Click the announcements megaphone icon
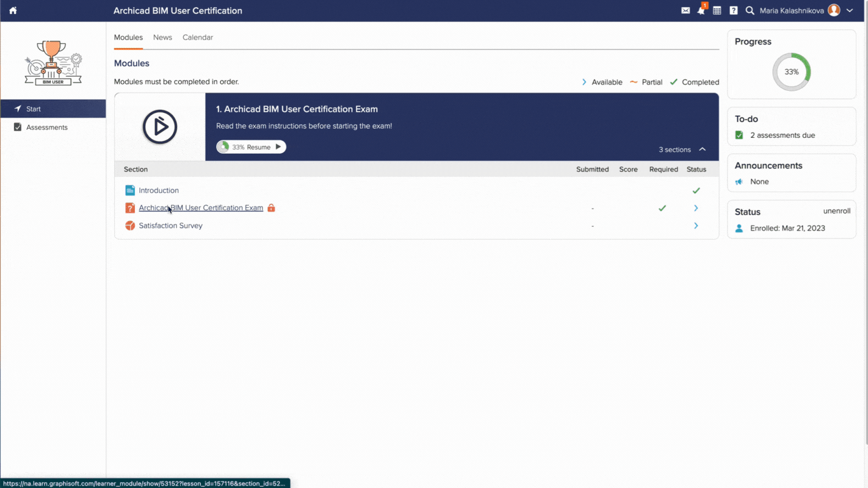Viewport: 868px width, 488px height. click(x=739, y=182)
